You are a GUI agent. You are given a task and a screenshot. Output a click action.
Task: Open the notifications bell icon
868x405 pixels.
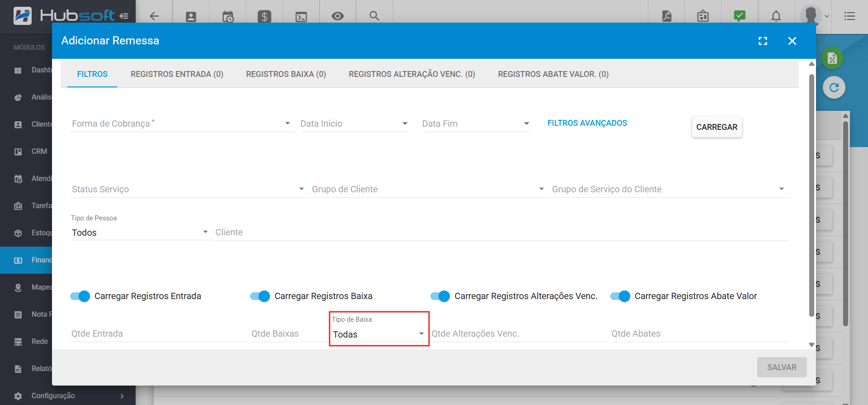(x=776, y=16)
